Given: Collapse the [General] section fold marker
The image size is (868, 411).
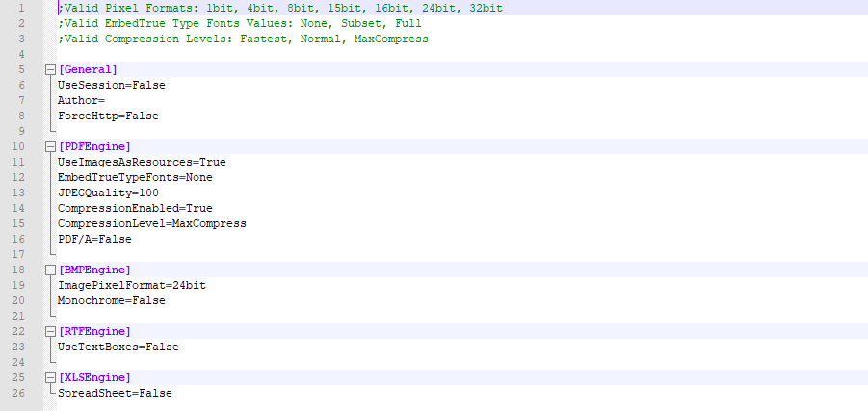Looking at the screenshot, I should coord(50,70).
